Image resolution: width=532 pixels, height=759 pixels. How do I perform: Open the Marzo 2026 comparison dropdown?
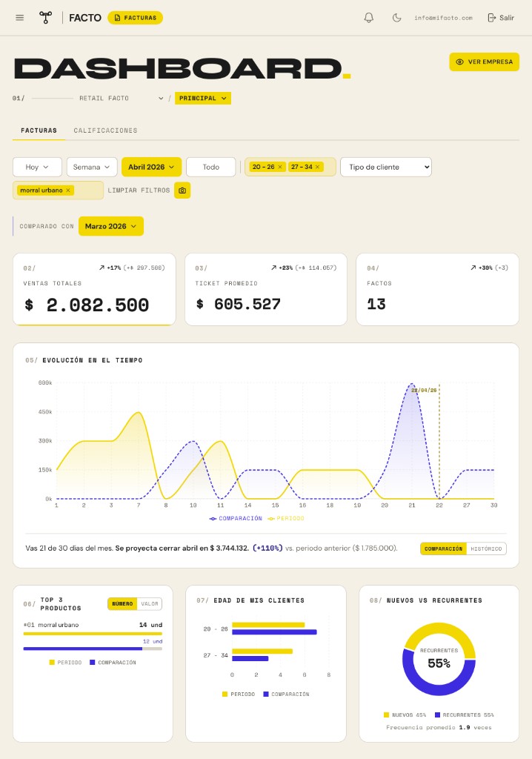111,226
